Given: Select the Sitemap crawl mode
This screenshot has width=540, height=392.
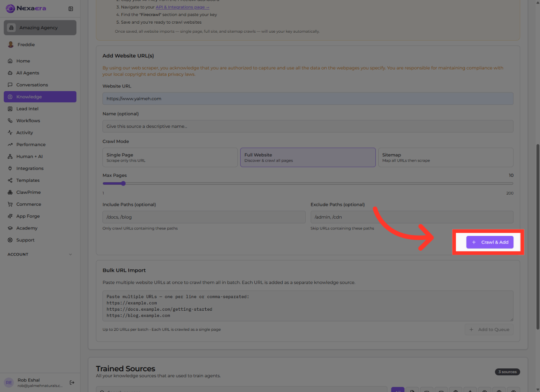Looking at the screenshot, I should coord(446,158).
